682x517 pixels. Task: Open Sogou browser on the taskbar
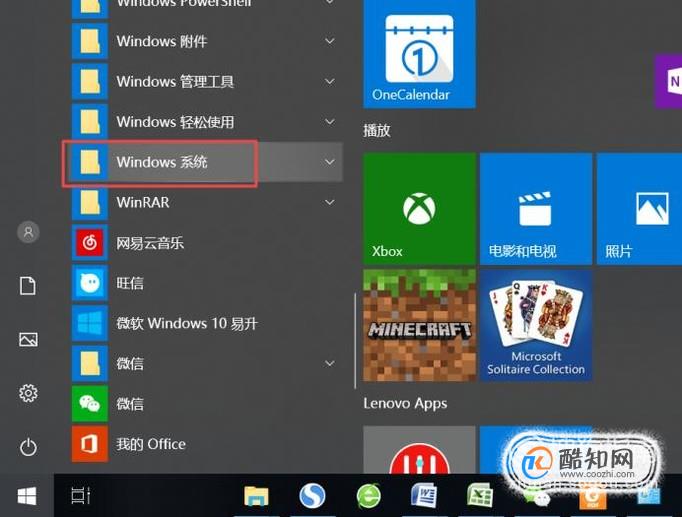tap(312, 496)
